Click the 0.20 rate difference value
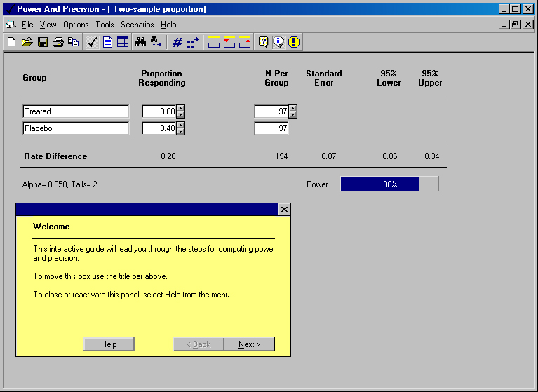Image resolution: width=538 pixels, height=392 pixels. click(x=168, y=156)
